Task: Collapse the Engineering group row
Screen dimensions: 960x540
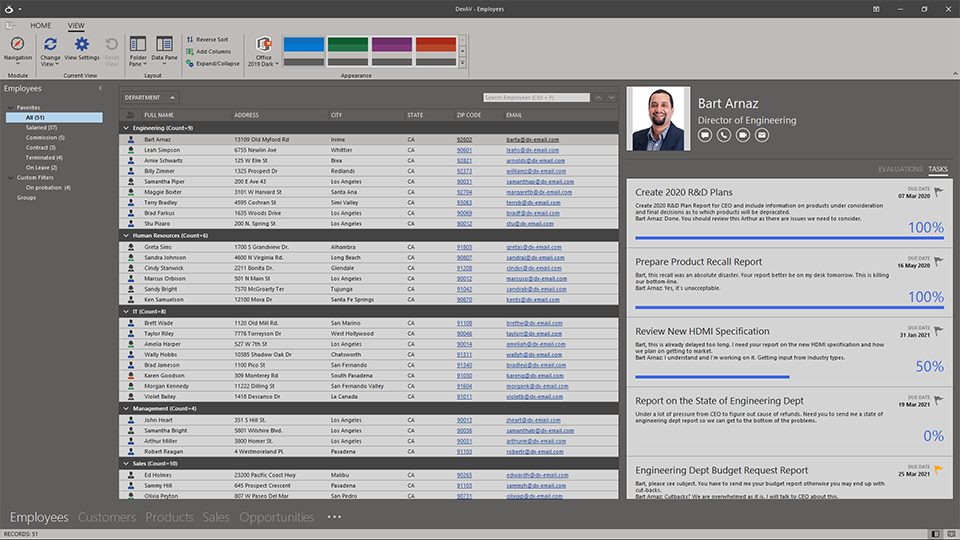Action: coord(125,128)
